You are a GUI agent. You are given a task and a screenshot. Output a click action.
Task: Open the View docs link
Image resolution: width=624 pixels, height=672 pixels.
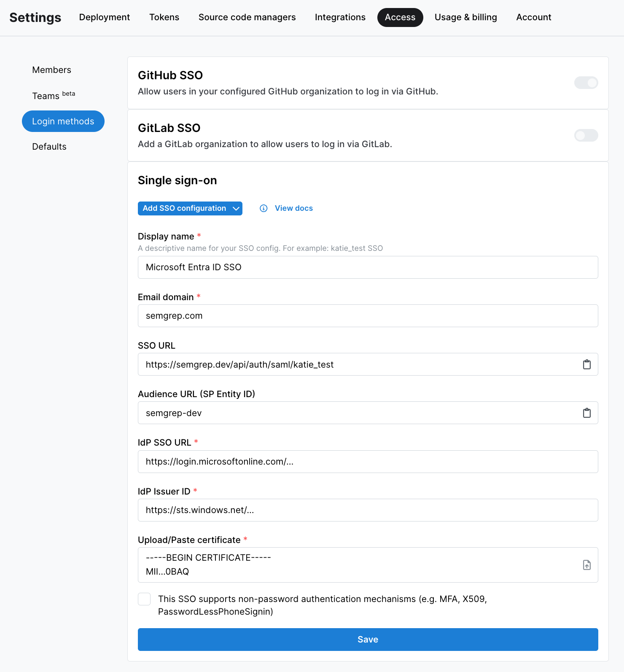click(x=293, y=208)
